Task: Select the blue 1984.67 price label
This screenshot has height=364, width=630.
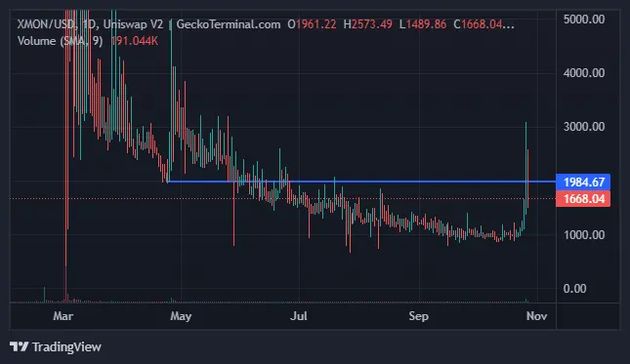Action: point(583,182)
